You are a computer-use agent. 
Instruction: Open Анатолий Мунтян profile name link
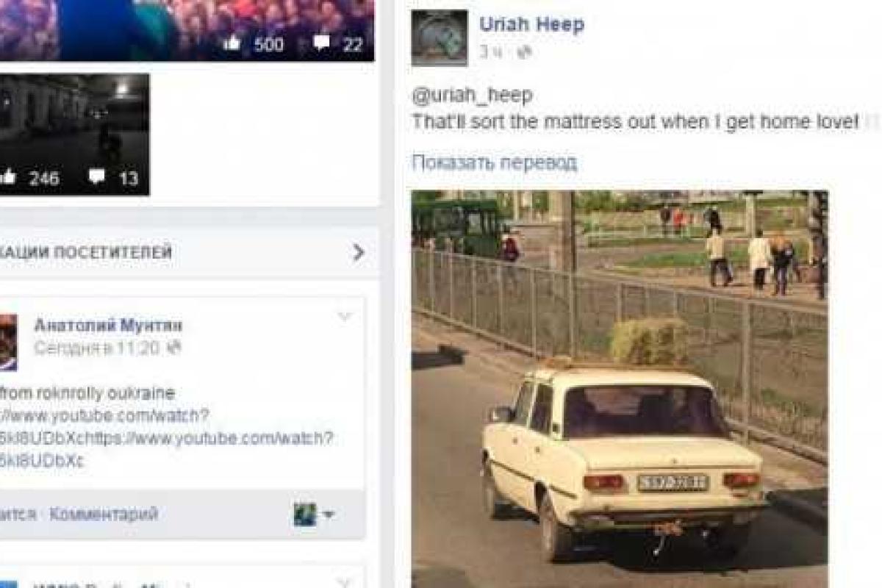[108, 325]
